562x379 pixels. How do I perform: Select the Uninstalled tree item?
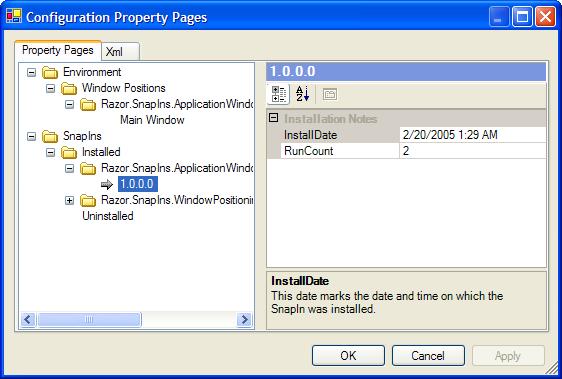(108, 216)
